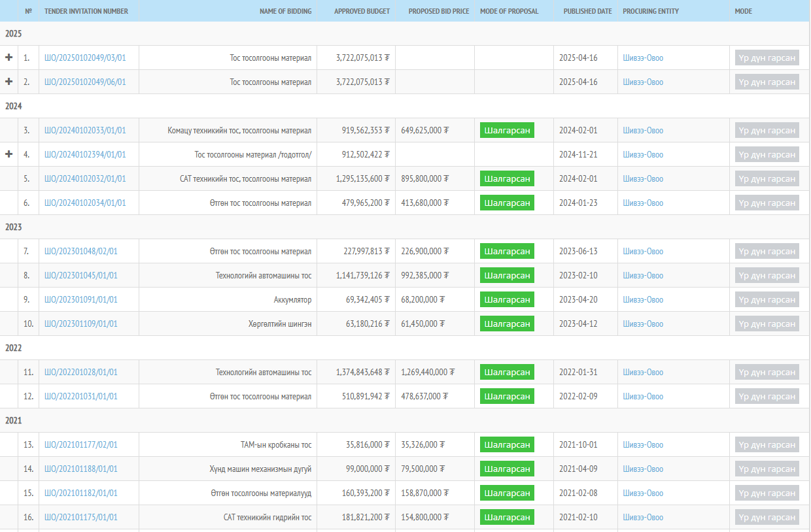Open tender ШО/202201028/01/01 link

(81, 373)
